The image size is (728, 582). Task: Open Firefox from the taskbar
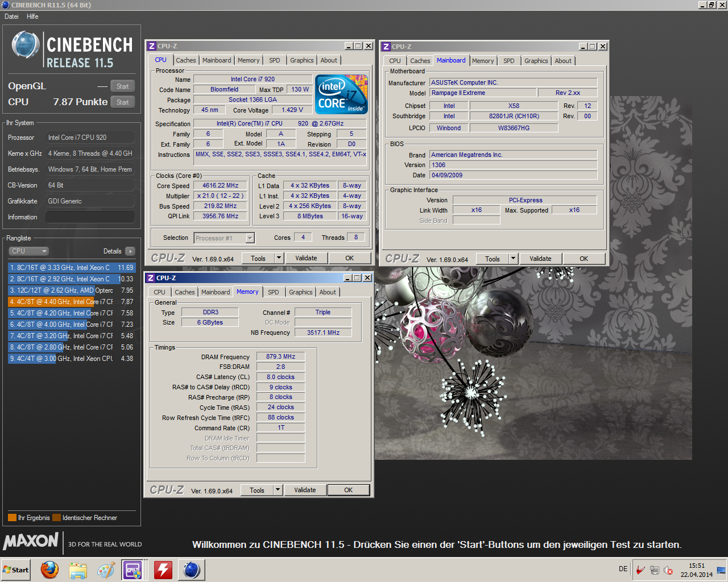coord(49,569)
